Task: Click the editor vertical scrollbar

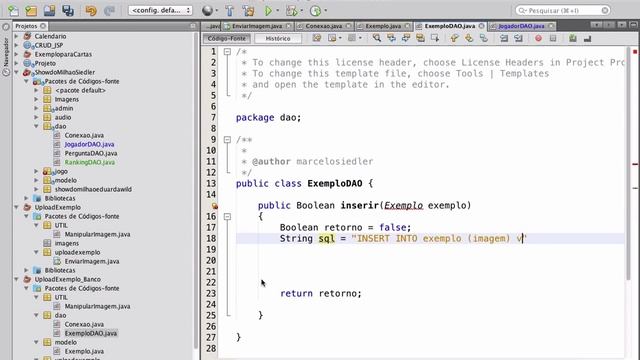Action: pyautogui.click(x=628, y=163)
